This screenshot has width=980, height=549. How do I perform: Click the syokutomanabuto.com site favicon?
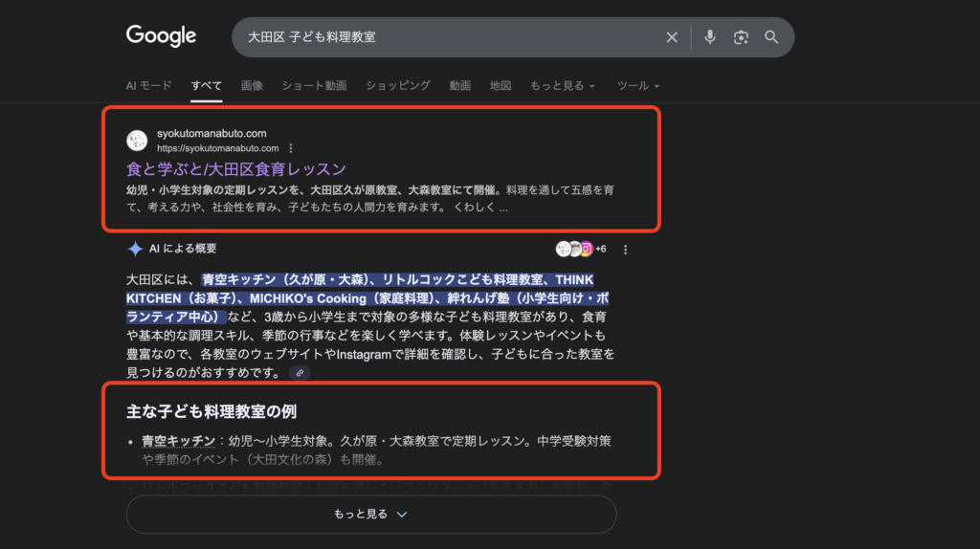[137, 141]
